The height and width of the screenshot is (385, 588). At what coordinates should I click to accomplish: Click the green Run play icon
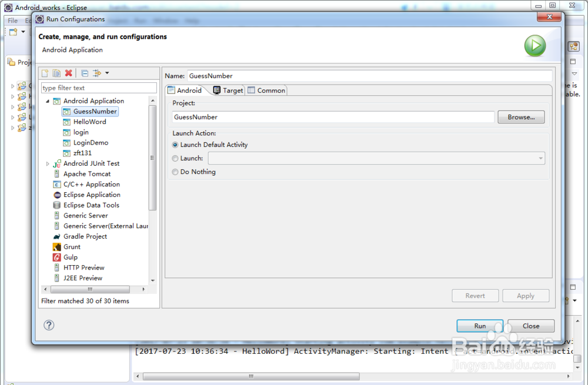(534, 46)
